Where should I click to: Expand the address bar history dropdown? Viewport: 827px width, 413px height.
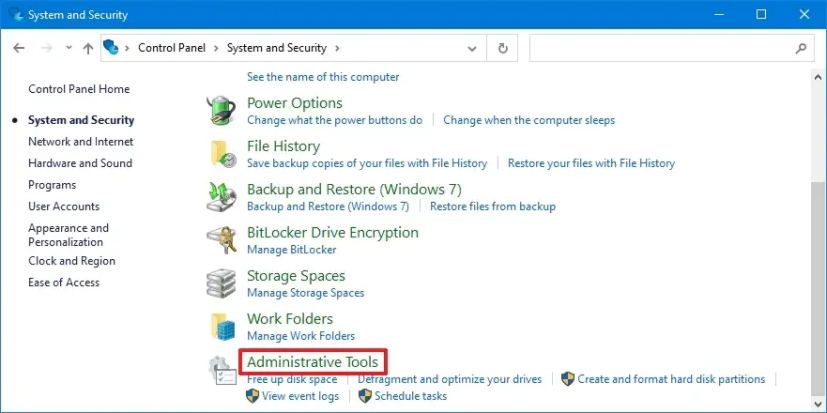474,48
